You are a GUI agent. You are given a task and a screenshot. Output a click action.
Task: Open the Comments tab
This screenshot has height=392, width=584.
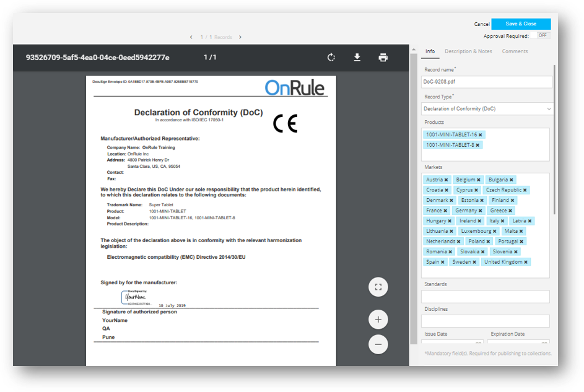point(515,51)
